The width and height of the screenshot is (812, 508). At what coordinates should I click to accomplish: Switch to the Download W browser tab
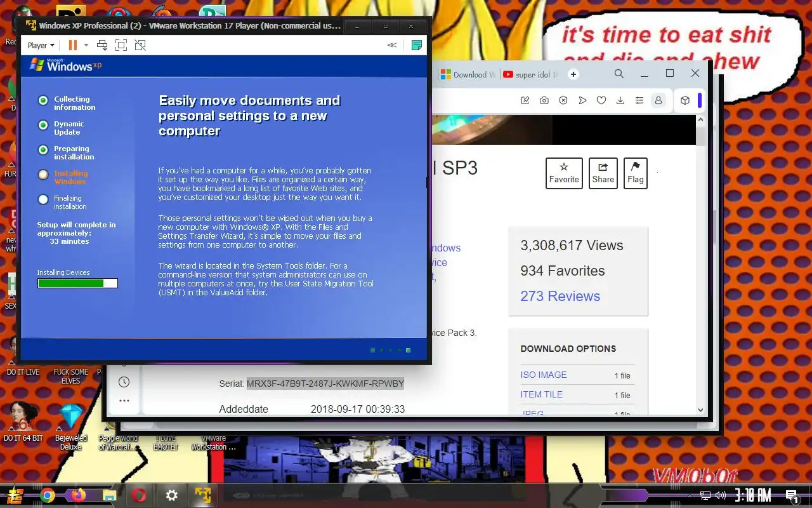coord(468,74)
